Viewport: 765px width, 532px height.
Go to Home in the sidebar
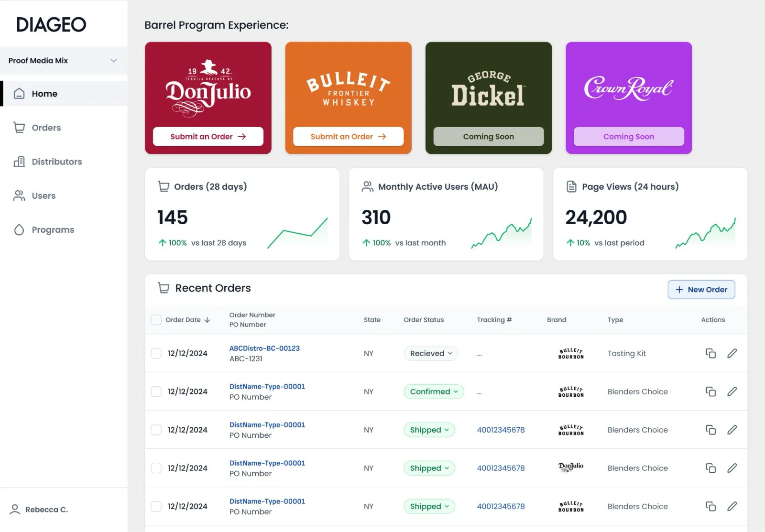64,94
